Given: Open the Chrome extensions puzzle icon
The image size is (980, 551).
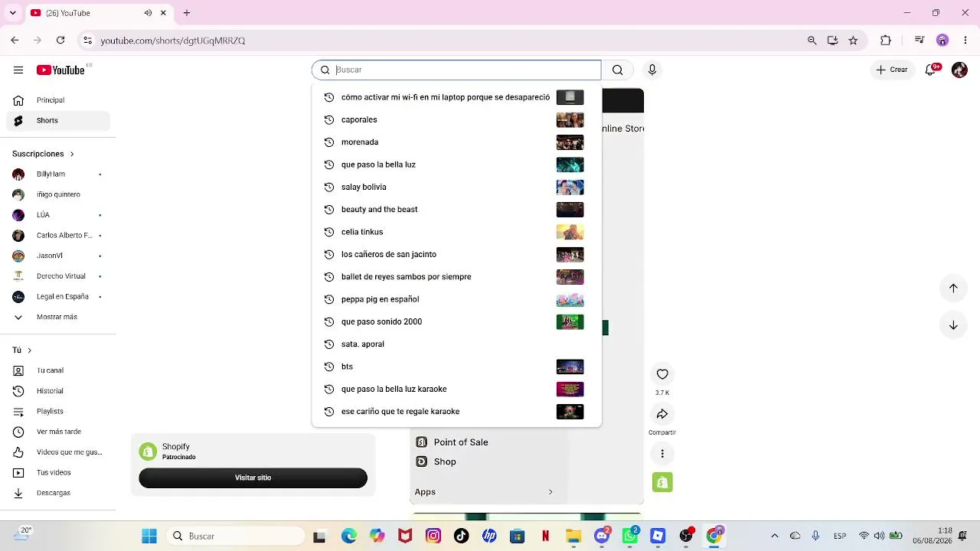Looking at the screenshot, I should click(886, 41).
